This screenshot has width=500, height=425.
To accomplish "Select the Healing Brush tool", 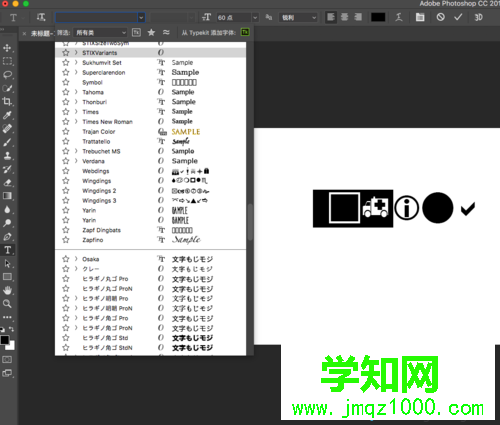I will click(7, 128).
